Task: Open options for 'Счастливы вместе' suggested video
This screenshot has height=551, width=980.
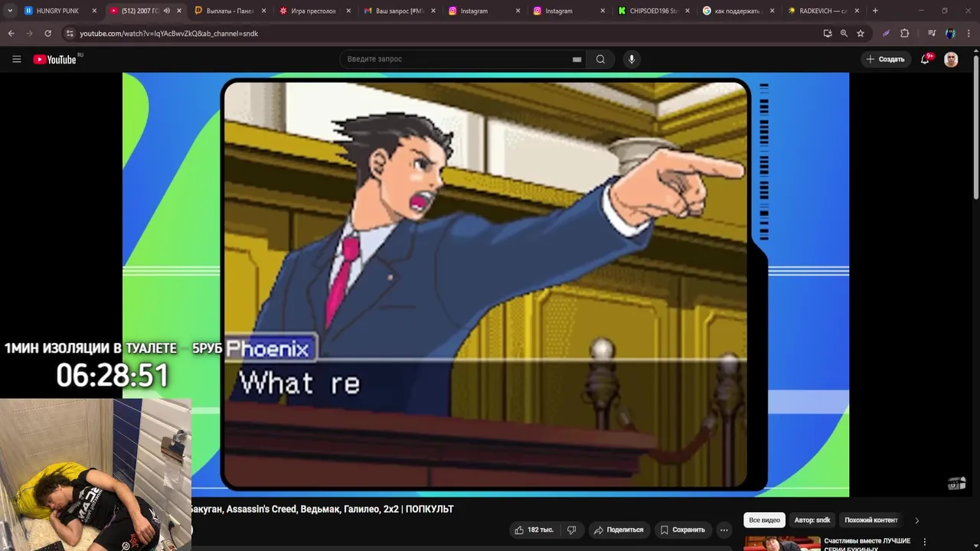Action: click(x=924, y=542)
